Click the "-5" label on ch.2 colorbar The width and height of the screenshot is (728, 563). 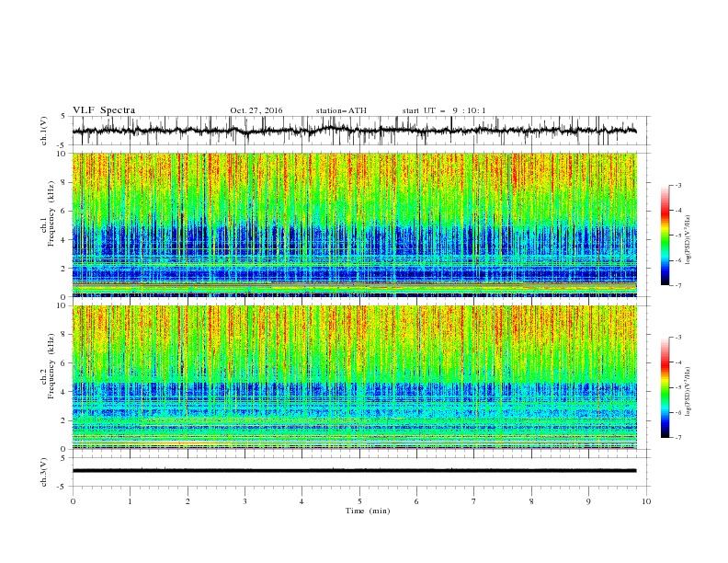tap(677, 387)
